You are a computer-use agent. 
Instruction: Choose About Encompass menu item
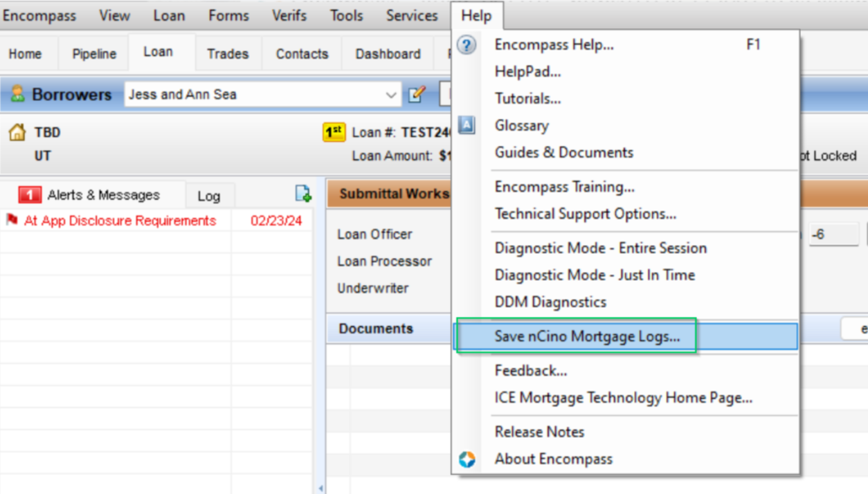[625, 459]
